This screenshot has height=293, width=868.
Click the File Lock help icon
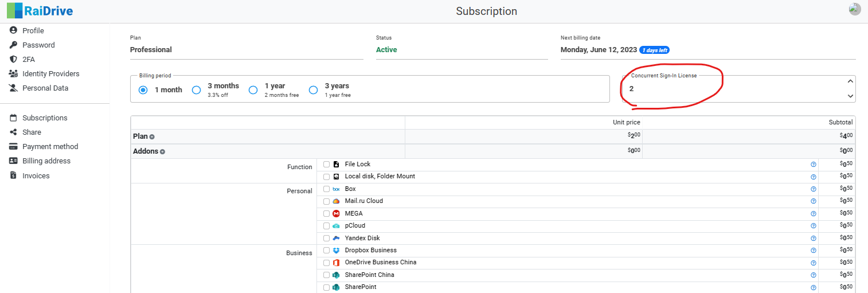click(x=813, y=165)
